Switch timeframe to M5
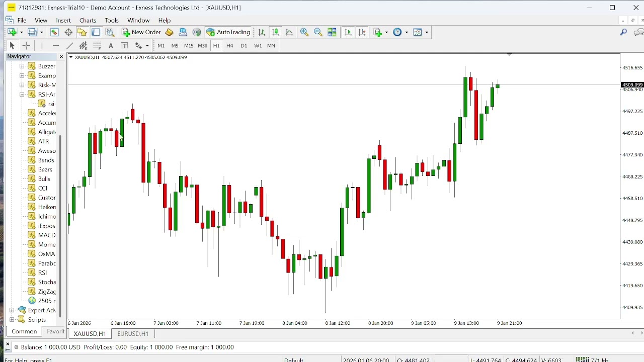The height and width of the screenshot is (362, 644). (175, 46)
